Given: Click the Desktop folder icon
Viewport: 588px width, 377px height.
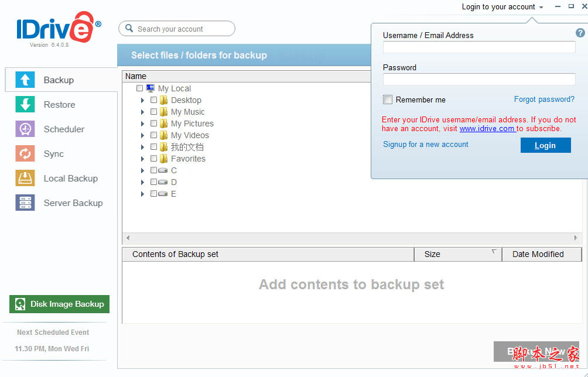Looking at the screenshot, I should pos(163,100).
